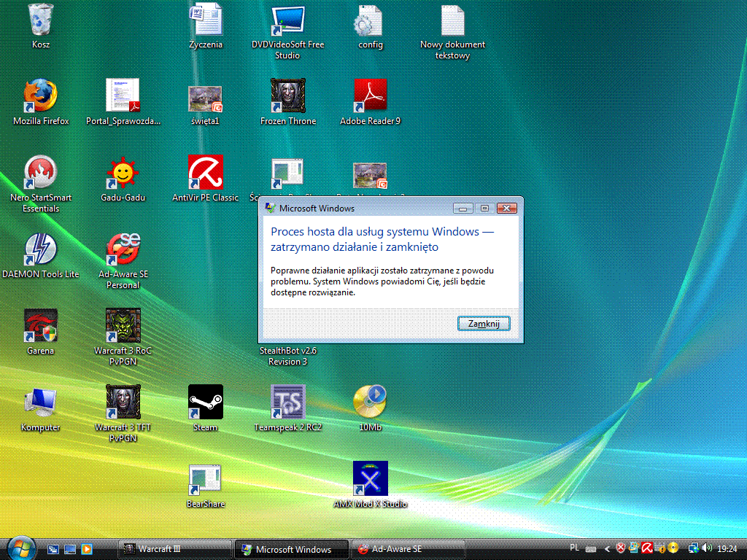This screenshot has width=747, height=560.
Task: Expand hidden system tray icons arrow
Action: (607, 548)
